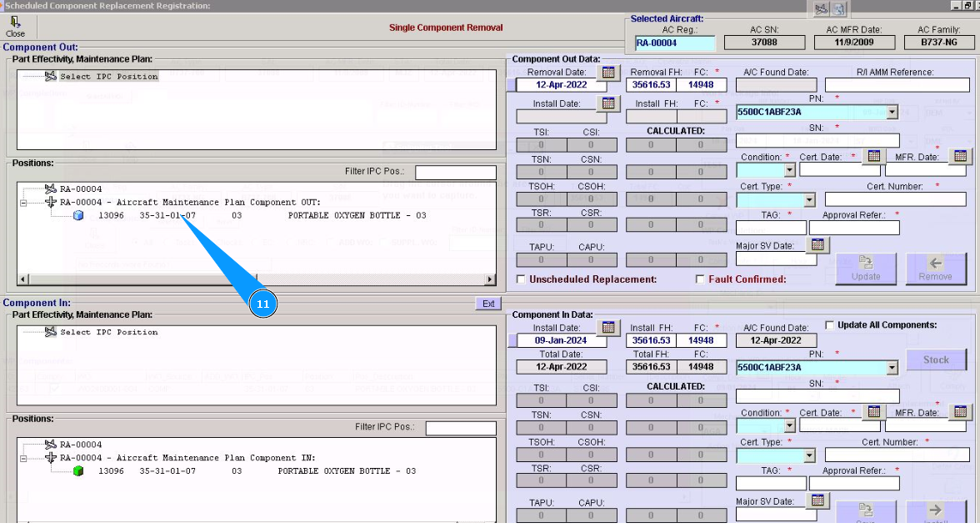980x528 pixels.
Task: Collapse the Component IN maintenance plan tree node
Action: [23, 459]
